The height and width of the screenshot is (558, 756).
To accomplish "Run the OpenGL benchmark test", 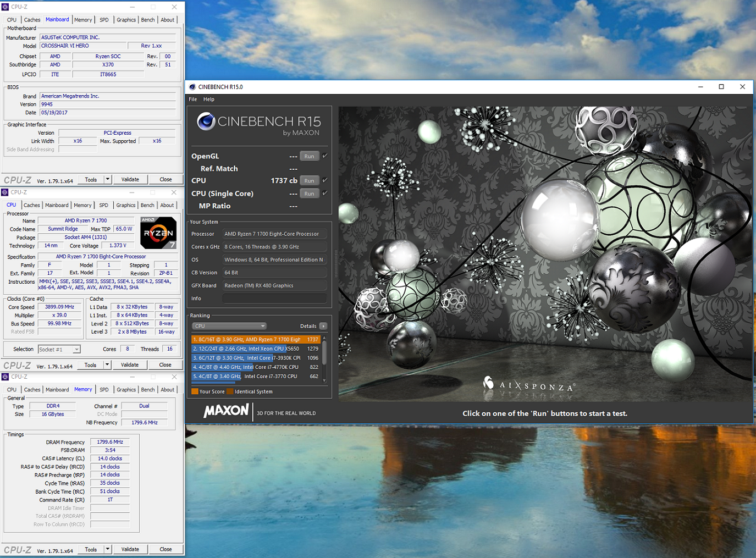I will [310, 156].
